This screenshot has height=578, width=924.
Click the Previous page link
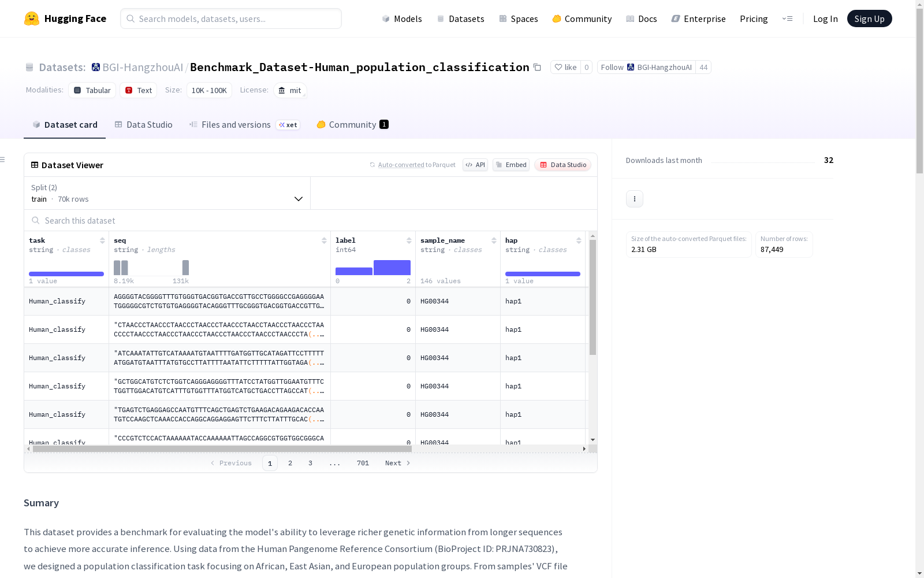(x=231, y=463)
